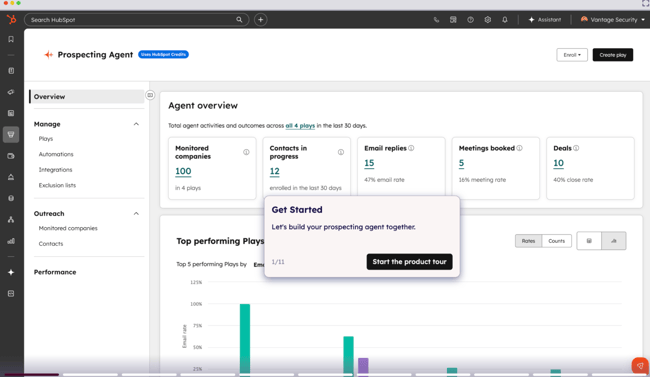Click the '40% close rate' text
This screenshot has width=650, height=377.
(x=573, y=180)
